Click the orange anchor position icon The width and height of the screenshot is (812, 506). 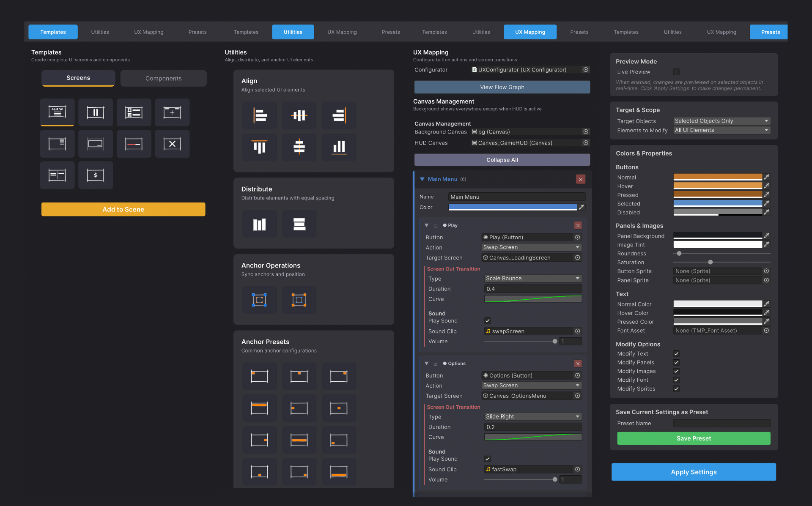click(299, 300)
